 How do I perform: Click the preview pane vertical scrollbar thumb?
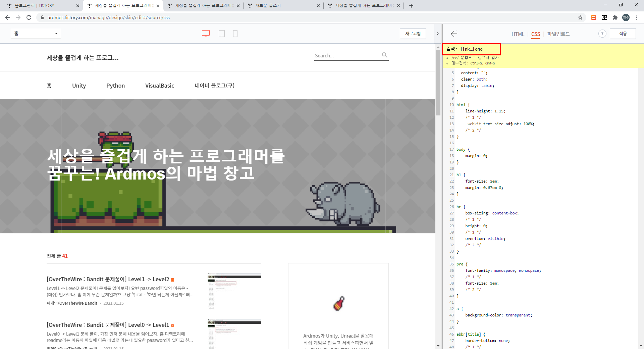tap(438, 82)
